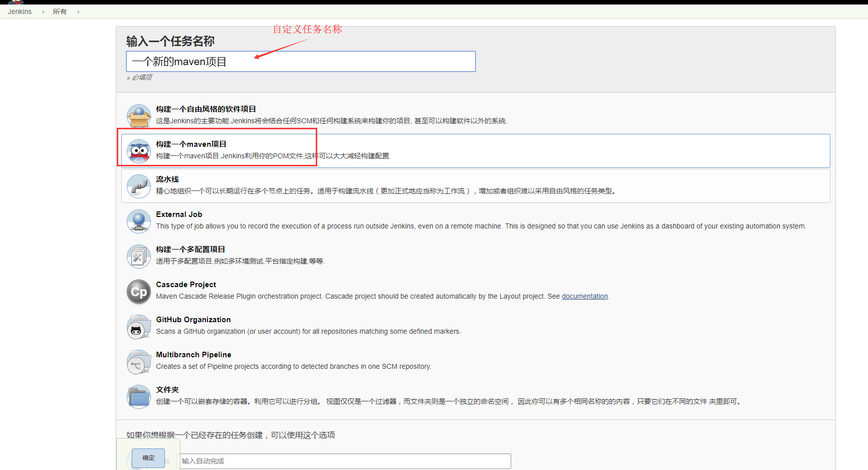
Task: Click the 必填项 required hint text
Action: coord(140,77)
